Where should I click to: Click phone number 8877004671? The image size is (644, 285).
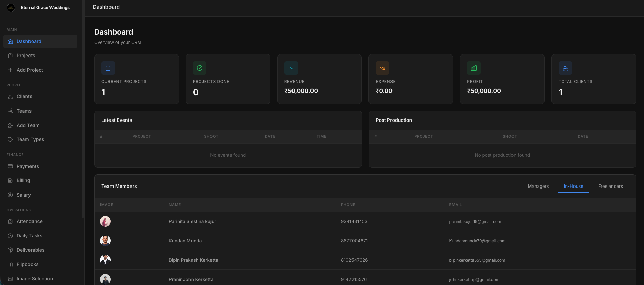[x=354, y=241]
